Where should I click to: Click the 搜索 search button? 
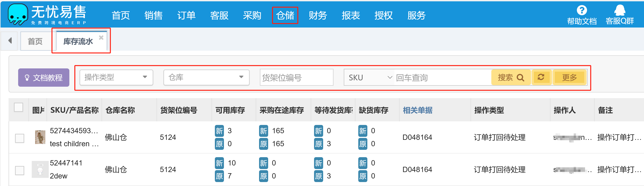coord(511,77)
